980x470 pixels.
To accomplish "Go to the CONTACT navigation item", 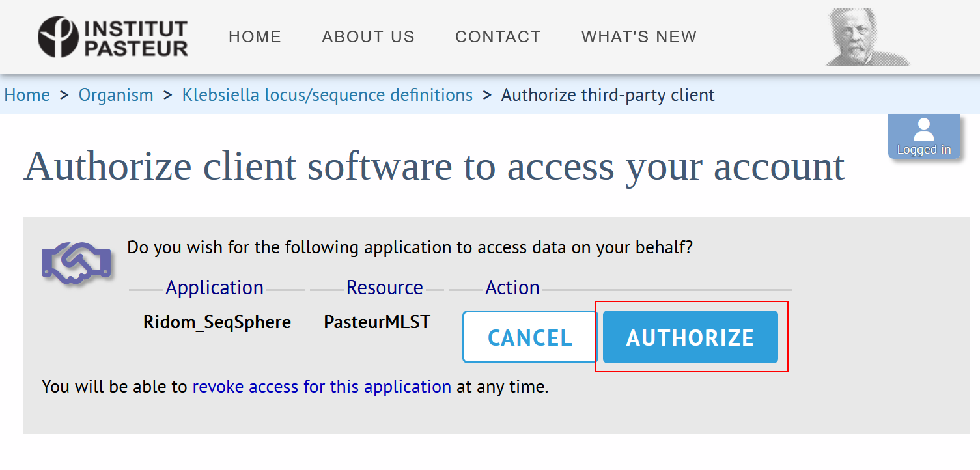I will pos(497,37).
